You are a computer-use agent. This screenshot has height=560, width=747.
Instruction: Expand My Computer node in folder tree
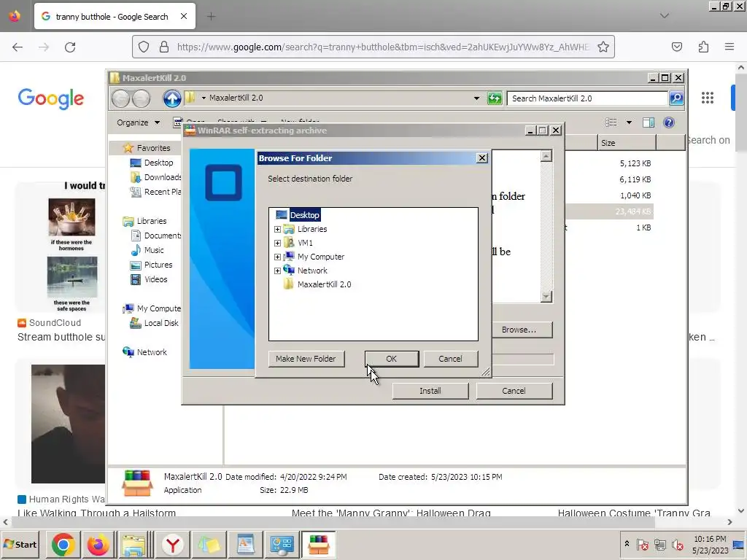click(277, 257)
